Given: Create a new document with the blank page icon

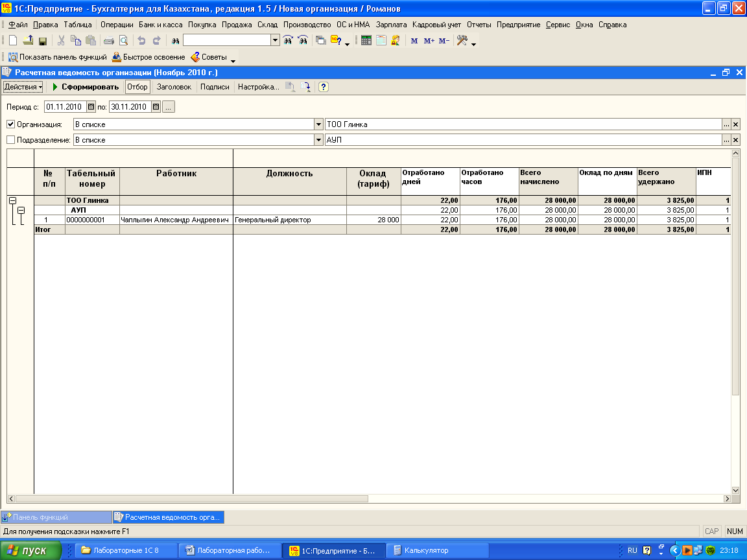Looking at the screenshot, I should coord(14,40).
